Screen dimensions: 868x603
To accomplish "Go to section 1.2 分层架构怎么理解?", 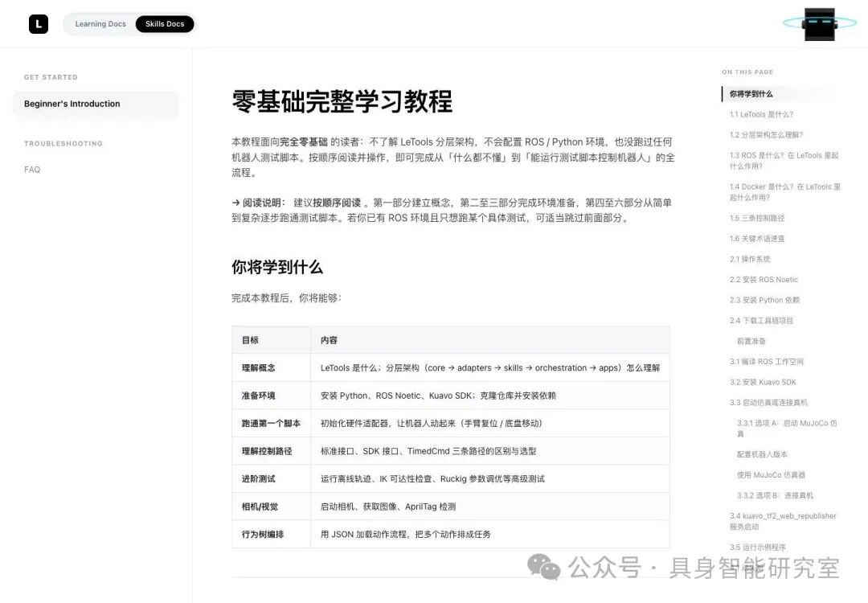I will click(x=766, y=135).
